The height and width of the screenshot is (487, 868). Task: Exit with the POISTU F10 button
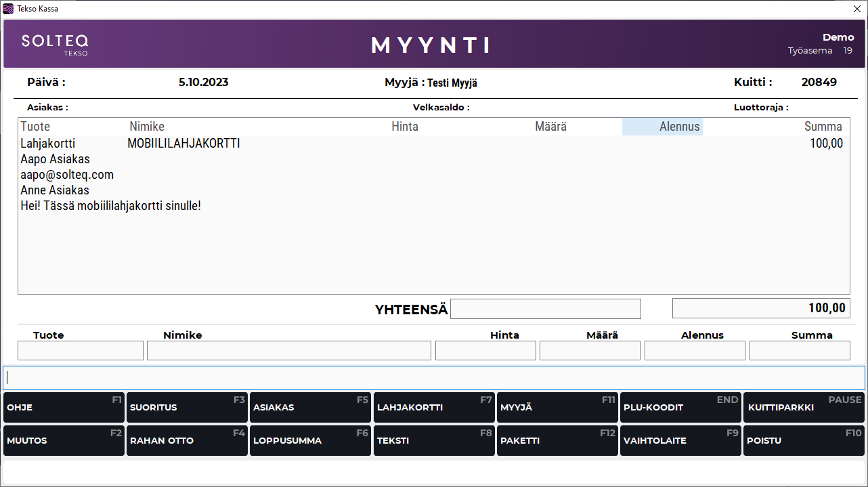804,440
